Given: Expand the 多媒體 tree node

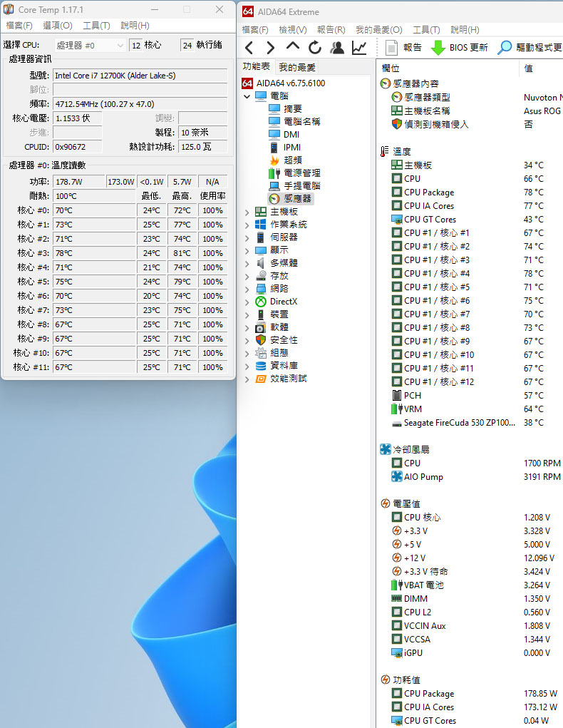Looking at the screenshot, I should pos(247,263).
